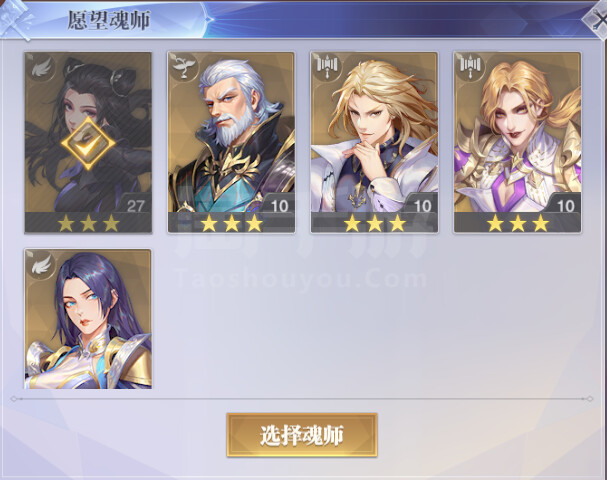This screenshot has height=480, width=607.
Task: Click the level 27 badge on the first card
Action: [135, 205]
